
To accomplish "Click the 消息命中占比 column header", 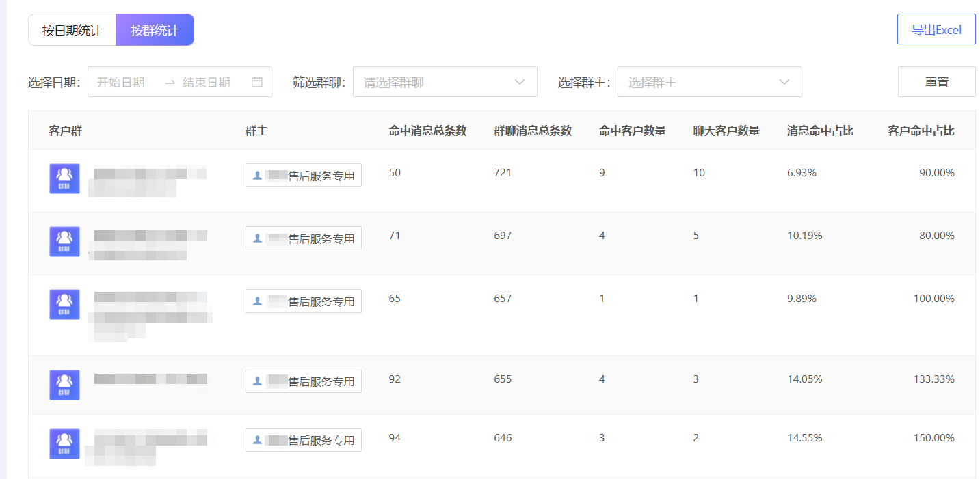I will [x=820, y=131].
